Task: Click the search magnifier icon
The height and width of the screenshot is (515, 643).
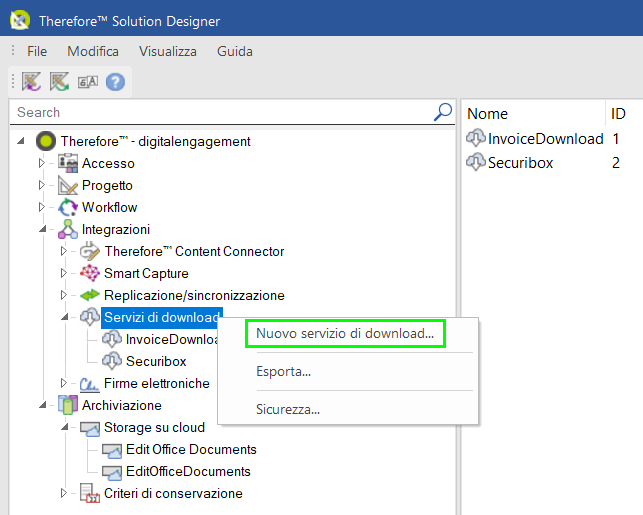Action: click(x=442, y=112)
